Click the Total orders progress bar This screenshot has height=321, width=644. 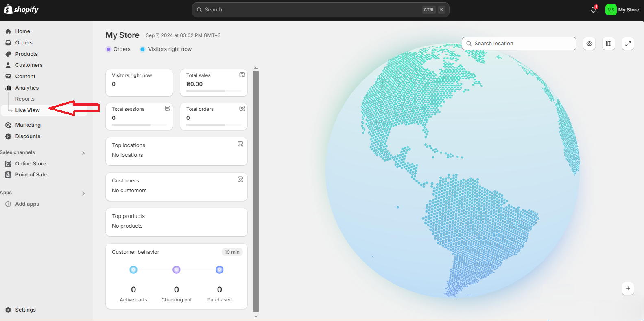tap(214, 125)
